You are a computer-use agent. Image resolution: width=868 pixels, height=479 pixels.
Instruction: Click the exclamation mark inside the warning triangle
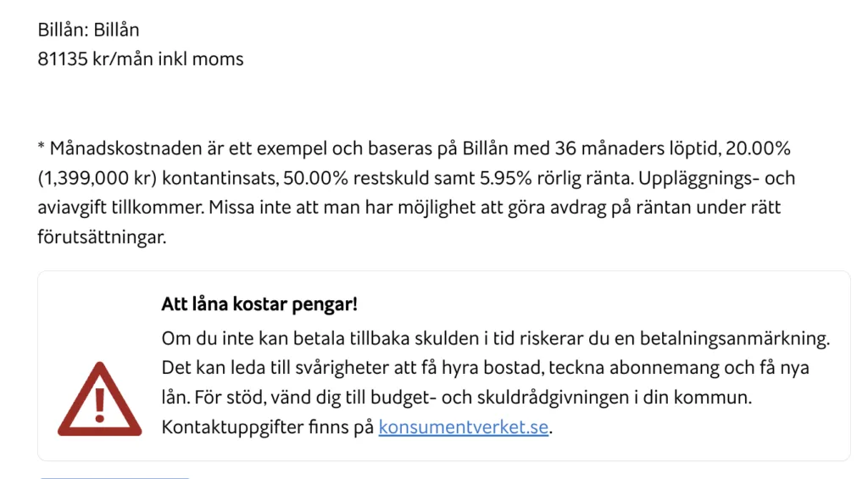100,404
